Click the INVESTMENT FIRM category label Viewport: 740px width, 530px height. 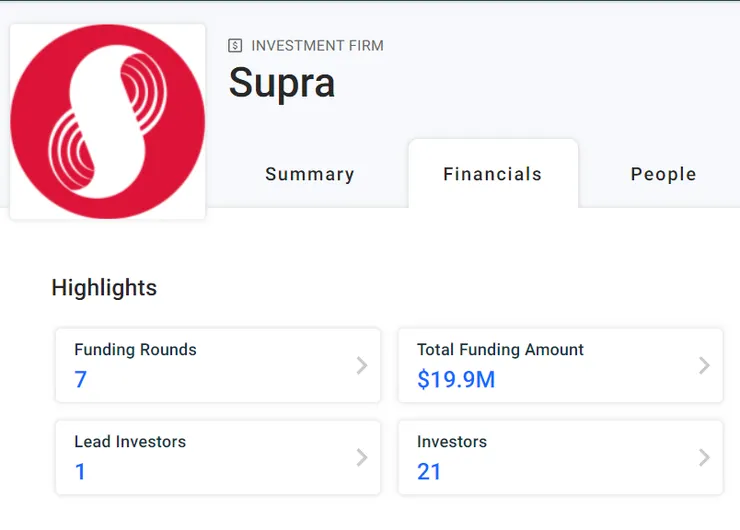coord(317,46)
